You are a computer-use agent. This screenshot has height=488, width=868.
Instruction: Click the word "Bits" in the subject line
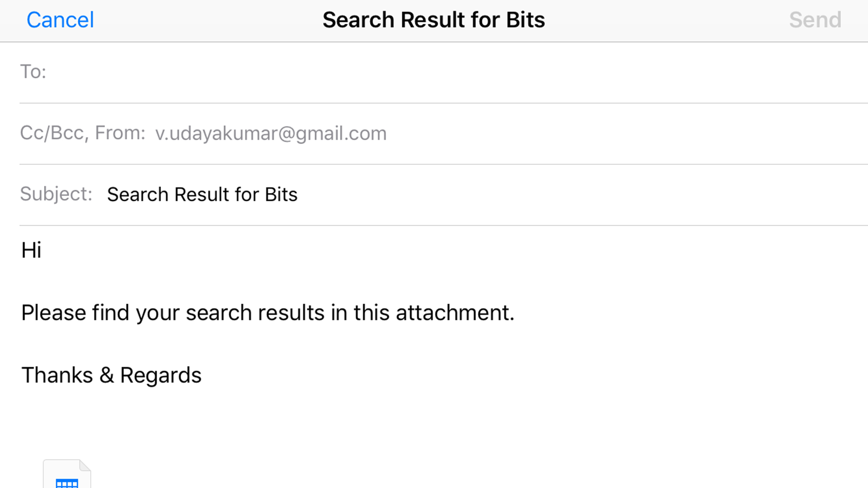click(281, 194)
